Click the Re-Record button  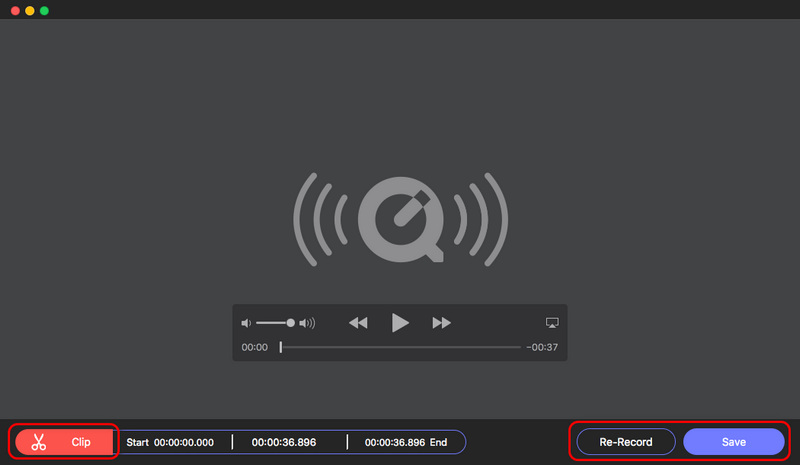click(x=626, y=442)
